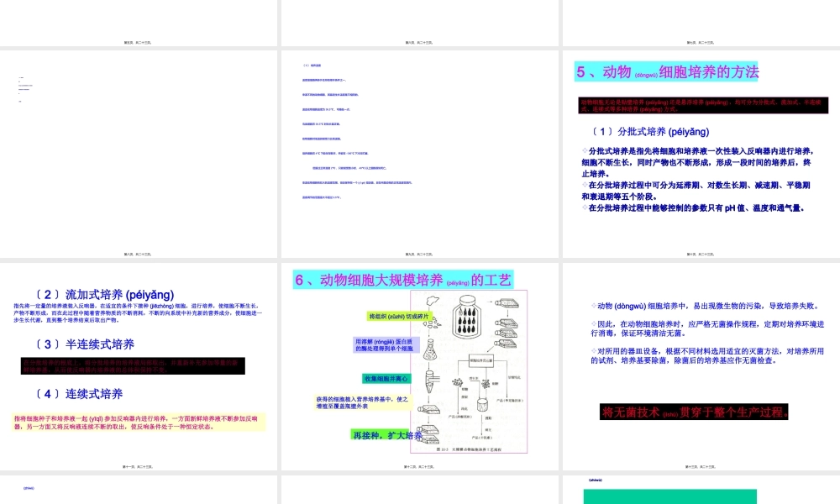Click the footer 第十三页，共二十三页

[x=700, y=466]
